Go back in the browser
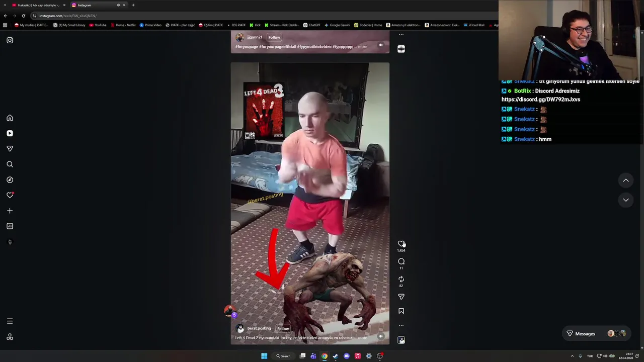 [x=6, y=16]
